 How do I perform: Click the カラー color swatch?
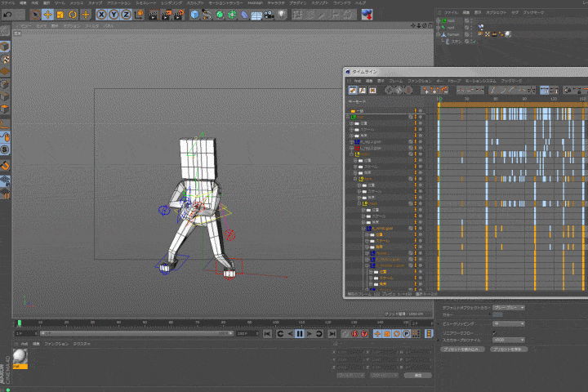tap(497, 314)
